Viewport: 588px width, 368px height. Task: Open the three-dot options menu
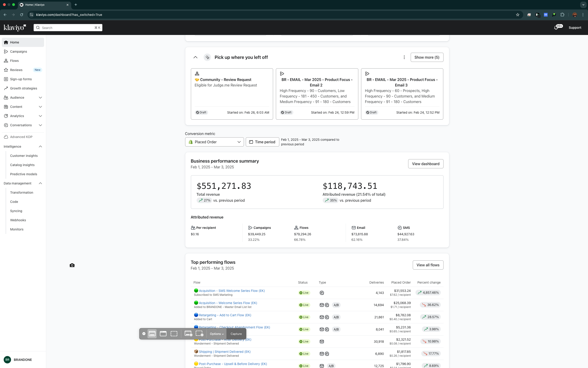(x=404, y=57)
